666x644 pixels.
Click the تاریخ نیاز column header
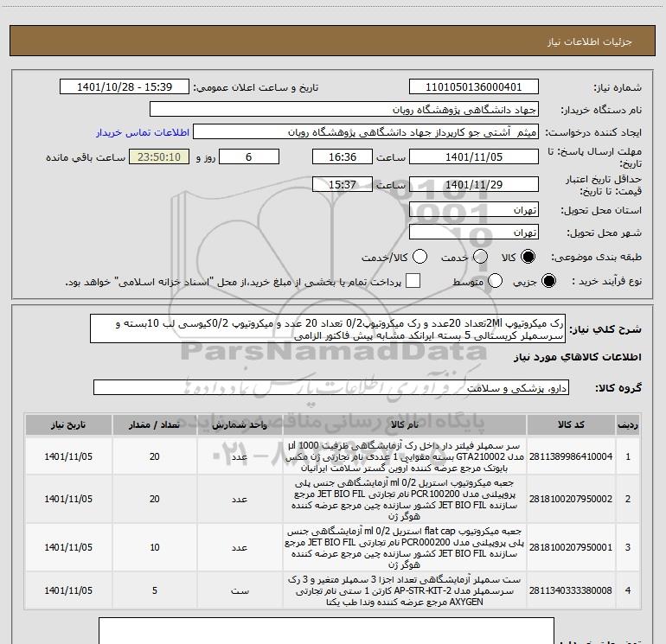tap(68, 425)
